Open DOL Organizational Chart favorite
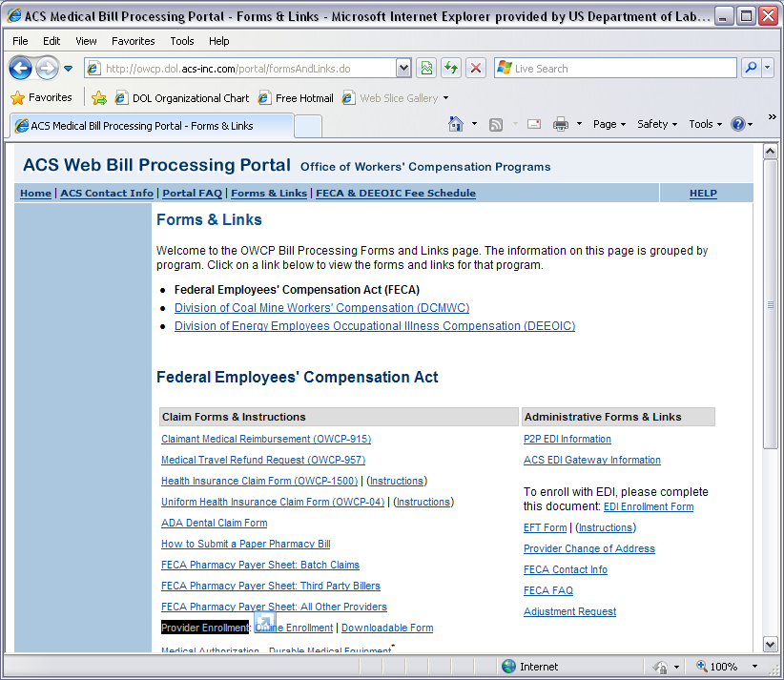The image size is (784, 680). click(182, 98)
